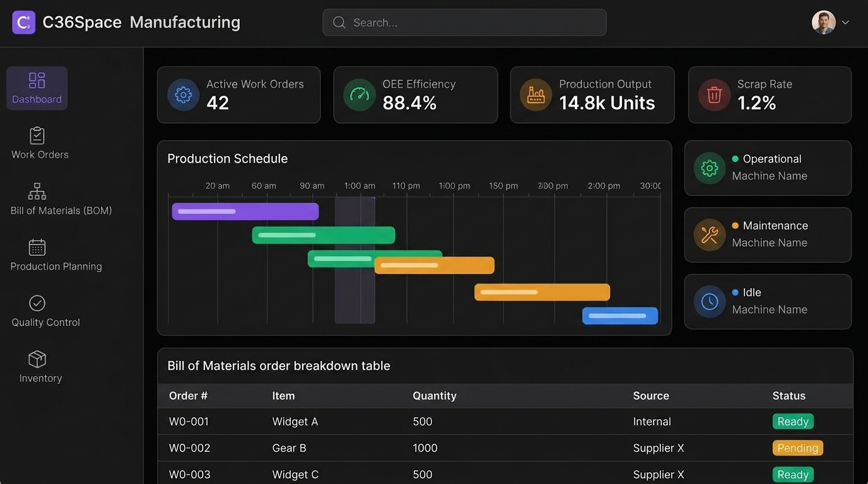Click the Operational machine gear icon
Image resolution: width=868 pixels, height=484 pixels.
(710, 168)
